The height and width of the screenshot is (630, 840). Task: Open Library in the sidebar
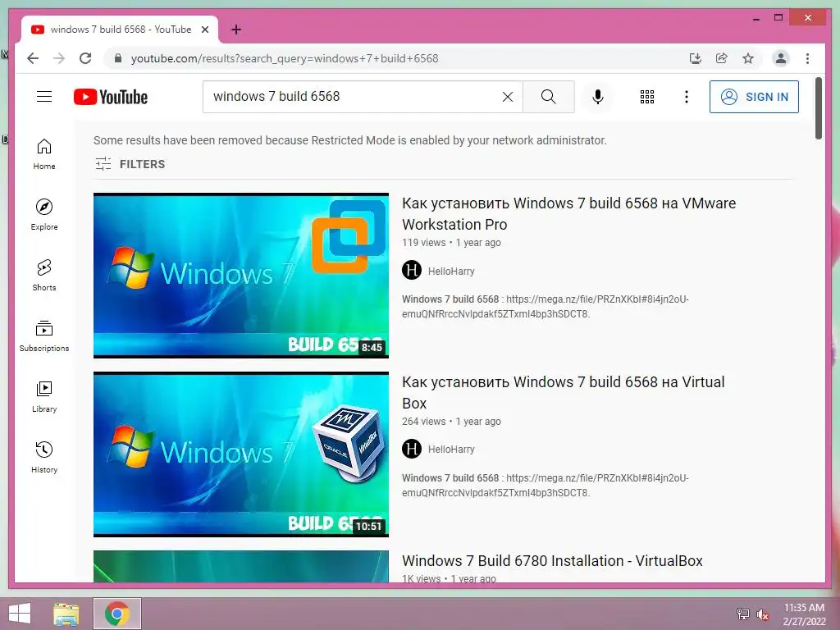44,396
